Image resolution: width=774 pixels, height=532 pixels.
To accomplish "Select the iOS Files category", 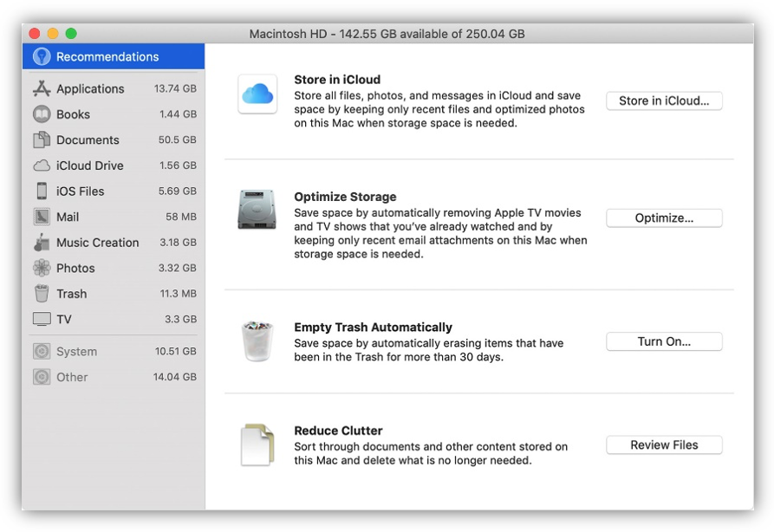I will pyautogui.click(x=114, y=191).
